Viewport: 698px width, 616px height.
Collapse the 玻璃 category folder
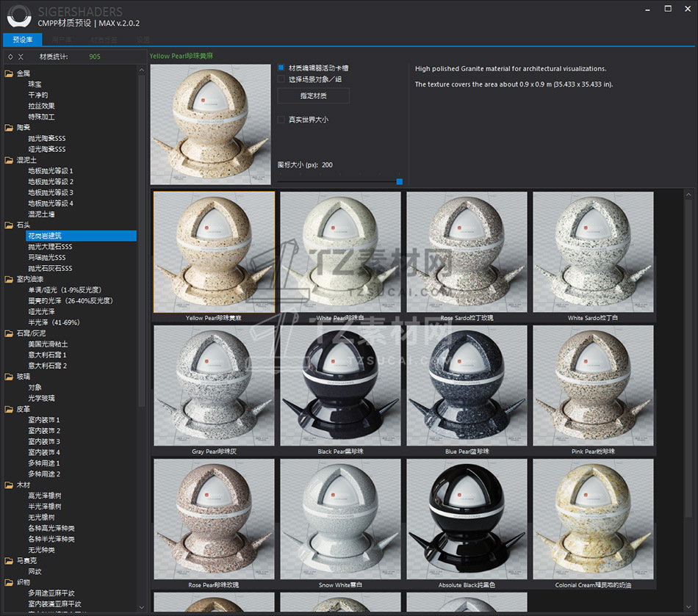[9, 377]
